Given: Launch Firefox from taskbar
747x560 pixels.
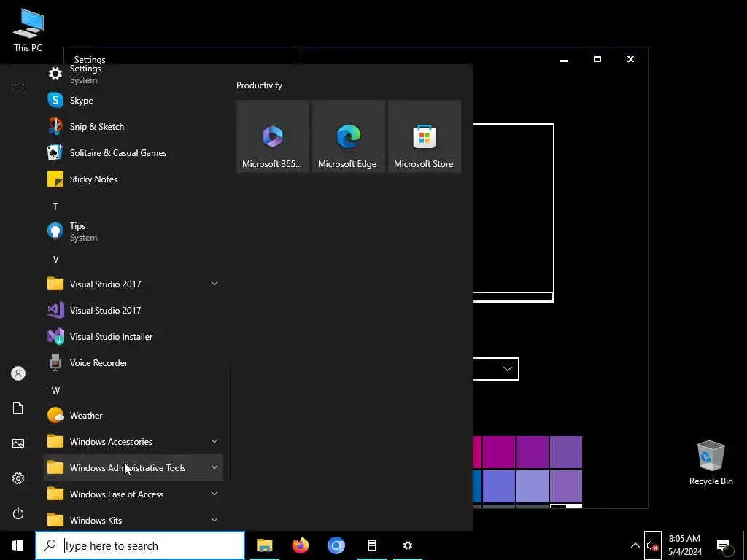Looking at the screenshot, I should pyautogui.click(x=300, y=545).
